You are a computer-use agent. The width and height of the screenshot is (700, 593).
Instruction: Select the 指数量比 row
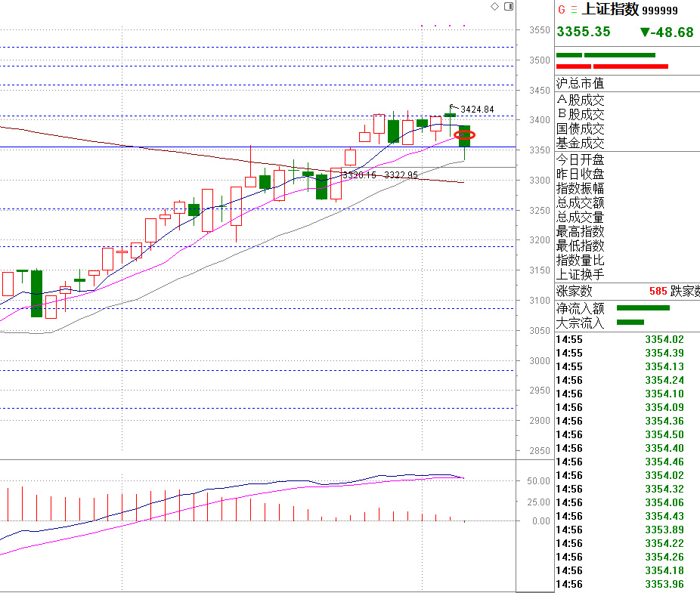pos(627,260)
